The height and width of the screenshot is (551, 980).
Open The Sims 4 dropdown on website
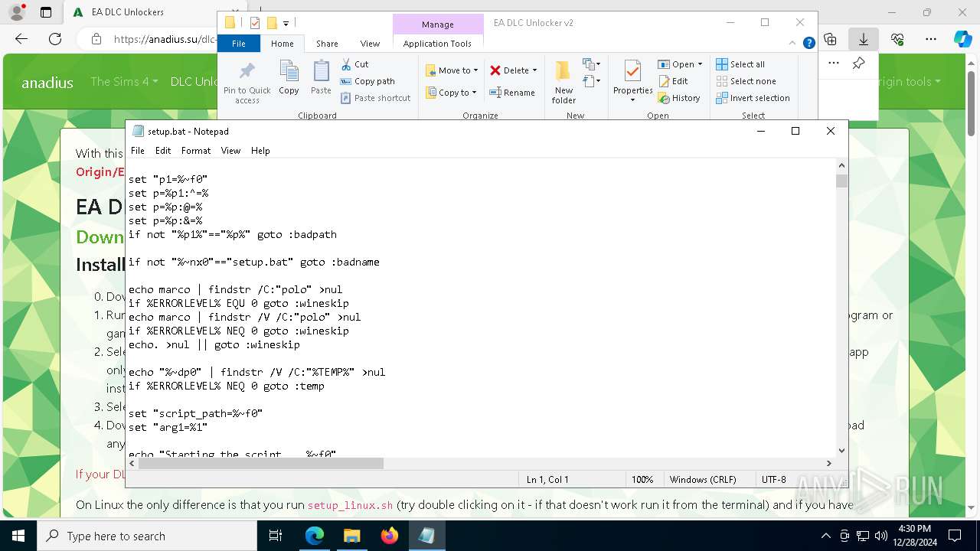point(124,81)
